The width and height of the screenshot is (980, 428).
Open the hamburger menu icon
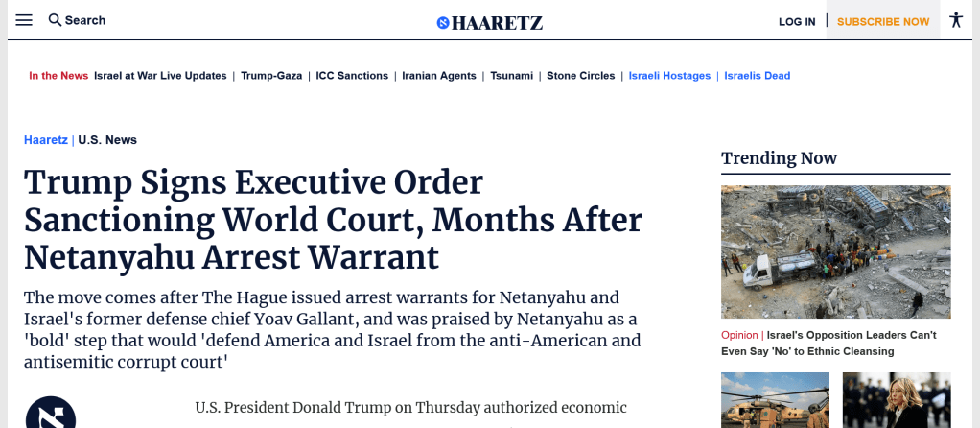[x=24, y=20]
